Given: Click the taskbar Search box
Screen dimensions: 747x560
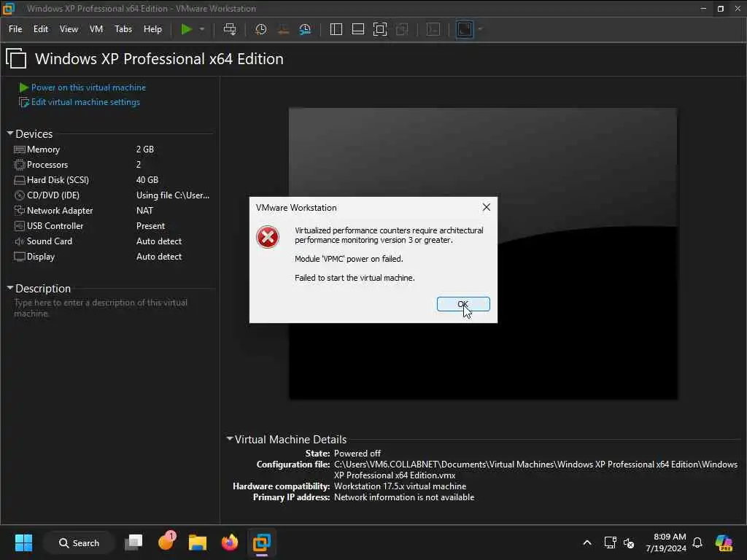Looking at the screenshot, I should pos(79,542).
